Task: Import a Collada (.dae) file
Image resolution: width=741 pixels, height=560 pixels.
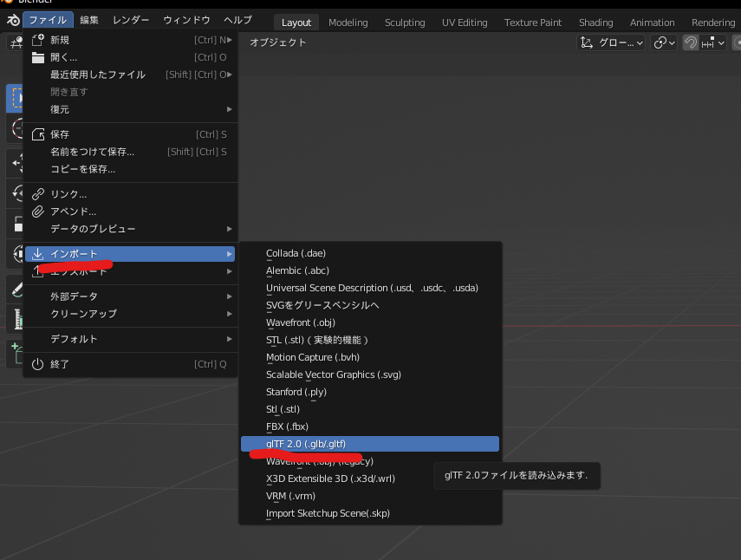Action: [370, 253]
